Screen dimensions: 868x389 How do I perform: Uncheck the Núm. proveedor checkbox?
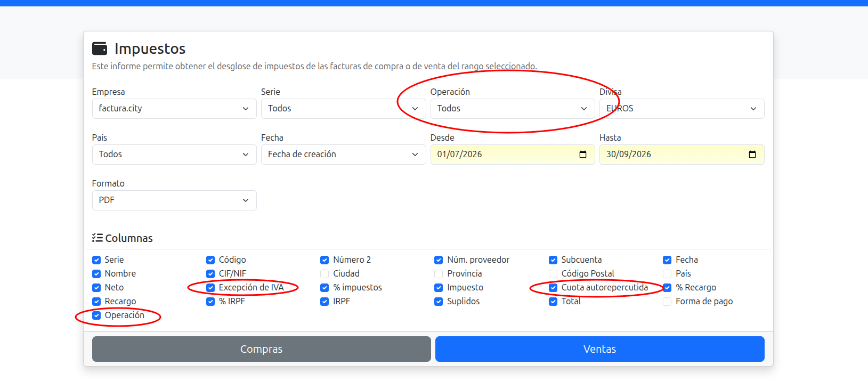point(439,260)
